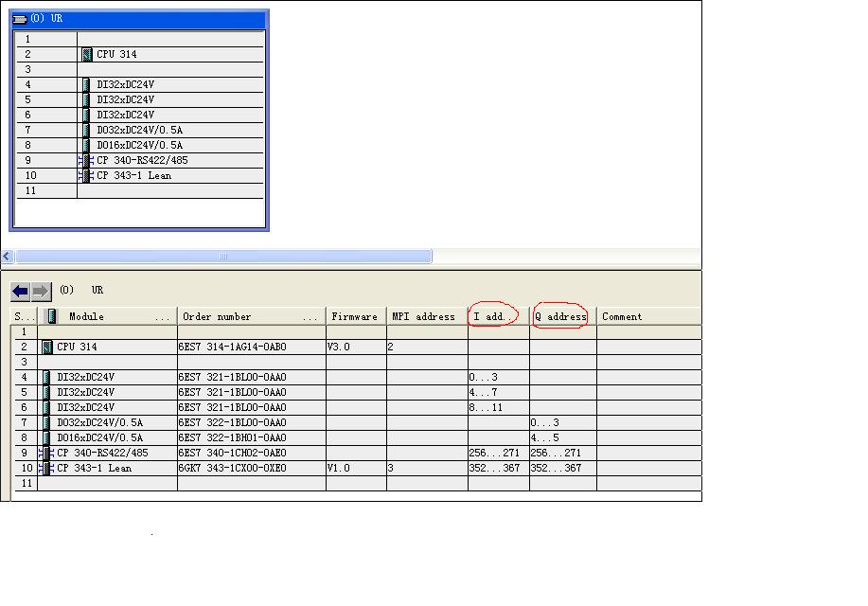Click firmware value V3.0
868x606 pixels.
click(338, 347)
